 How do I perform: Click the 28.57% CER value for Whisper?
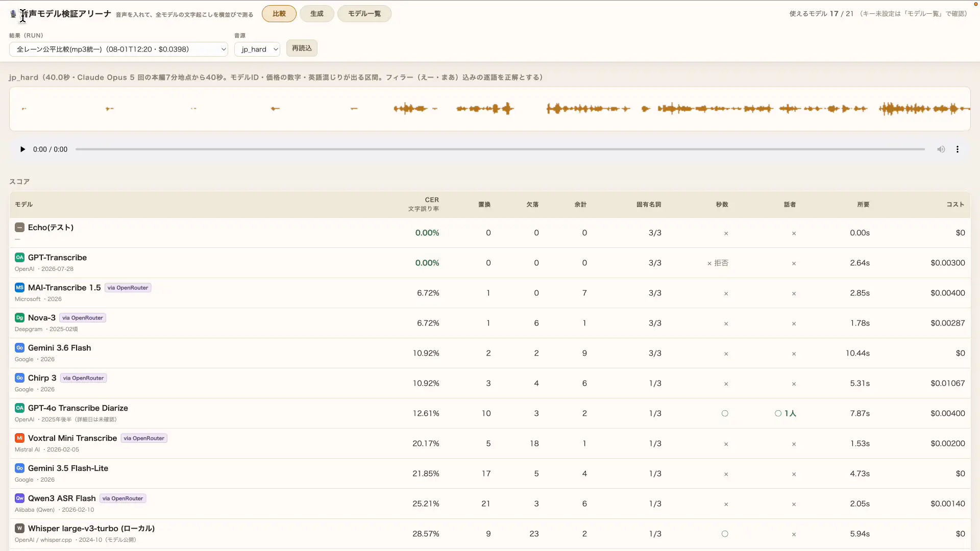pyautogui.click(x=426, y=534)
